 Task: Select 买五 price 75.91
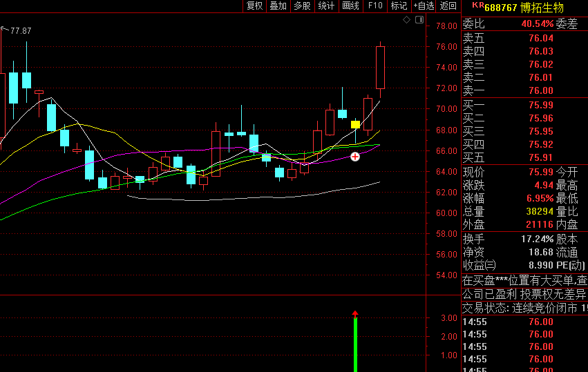(x=541, y=158)
